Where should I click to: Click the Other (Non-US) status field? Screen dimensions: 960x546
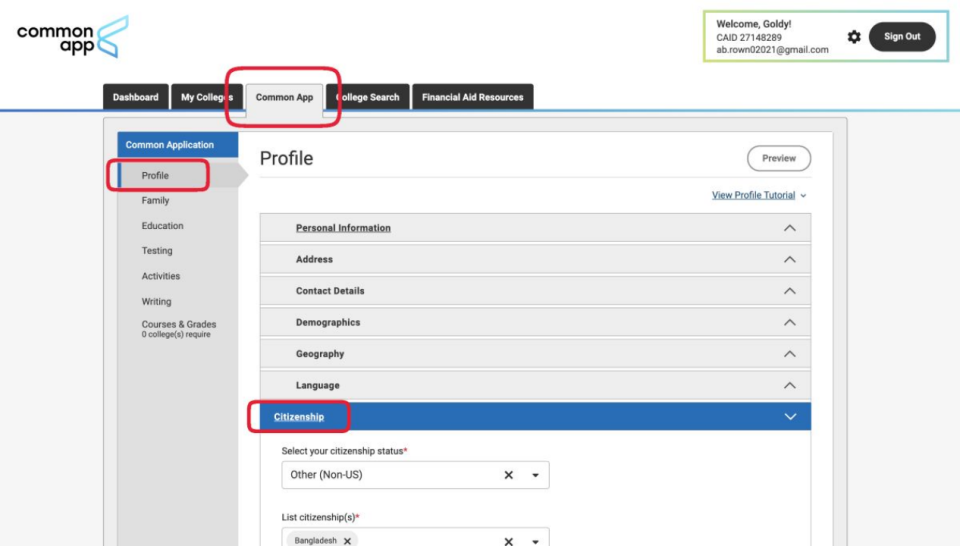point(415,475)
